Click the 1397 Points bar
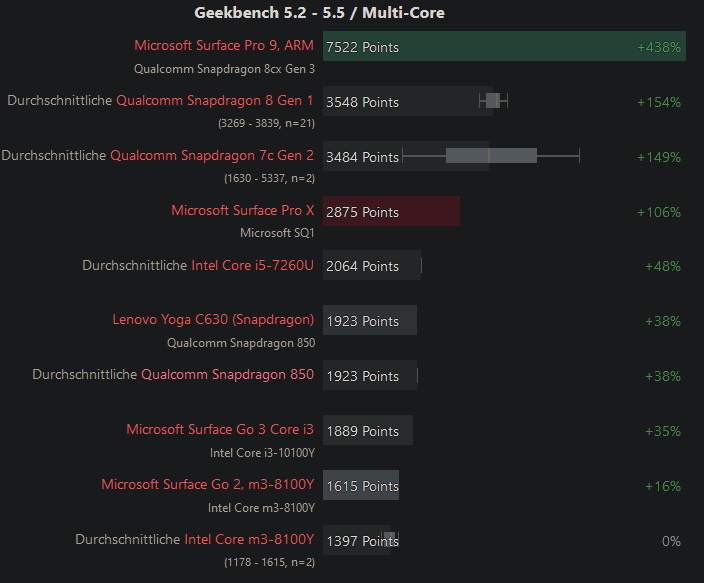The height and width of the screenshot is (583, 704). [357, 540]
